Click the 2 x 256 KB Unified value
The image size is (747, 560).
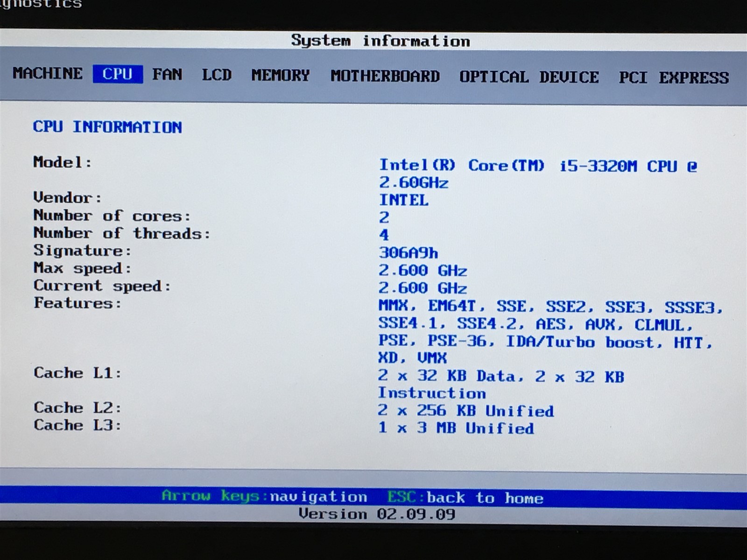[466, 411]
